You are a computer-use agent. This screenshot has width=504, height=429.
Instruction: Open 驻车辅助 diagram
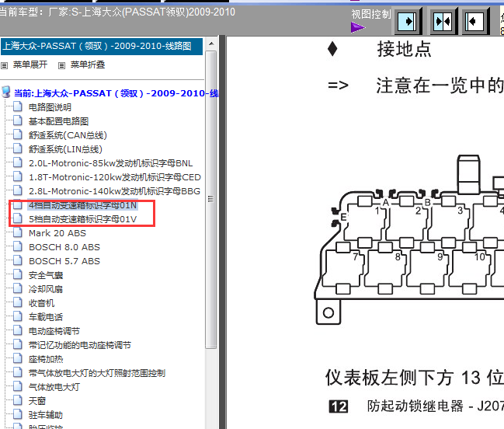click(x=46, y=415)
